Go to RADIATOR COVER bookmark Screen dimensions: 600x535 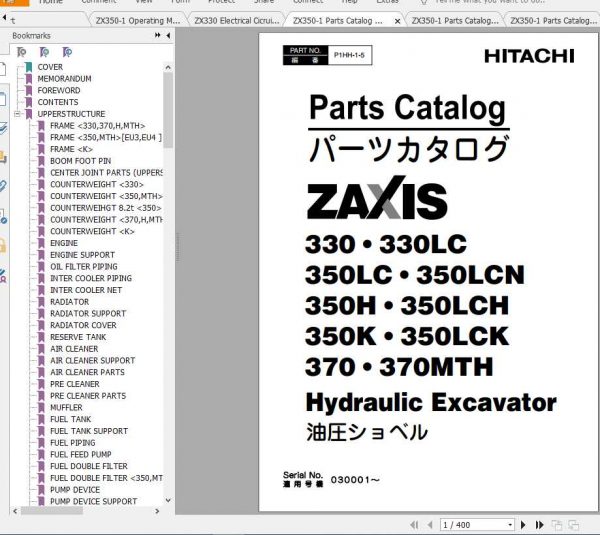83,325
